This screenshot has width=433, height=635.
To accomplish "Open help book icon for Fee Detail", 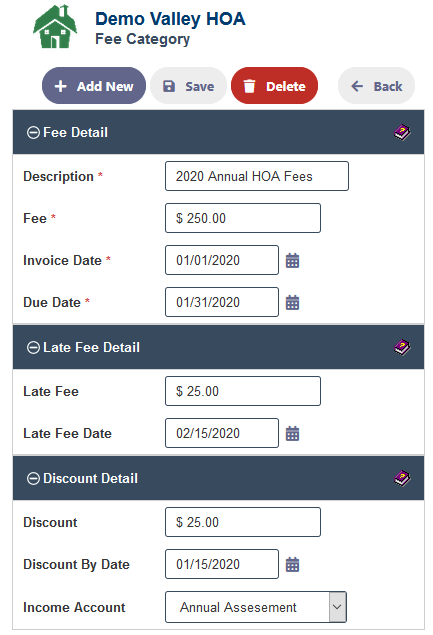I will [x=402, y=132].
